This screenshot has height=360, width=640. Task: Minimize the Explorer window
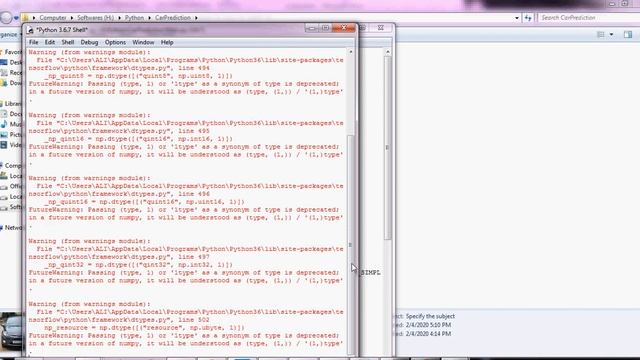[612, 4]
